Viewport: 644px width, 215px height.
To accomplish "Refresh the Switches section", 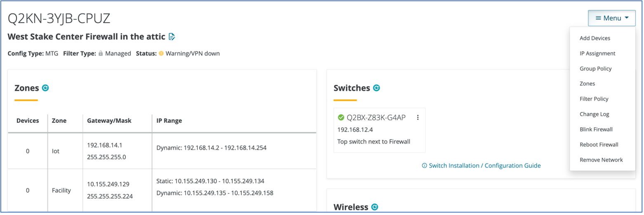I will (376, 88).
